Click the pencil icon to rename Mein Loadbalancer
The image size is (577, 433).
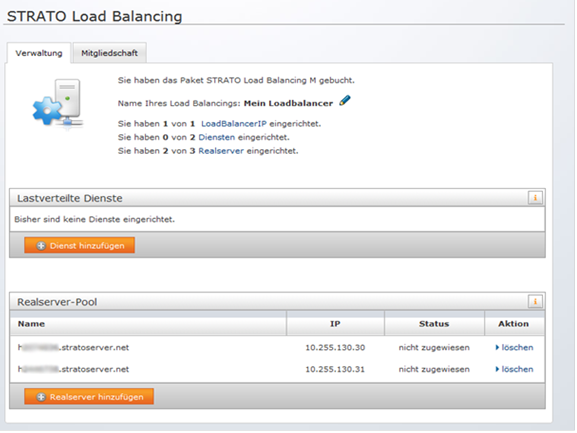(x=345, y=101)
